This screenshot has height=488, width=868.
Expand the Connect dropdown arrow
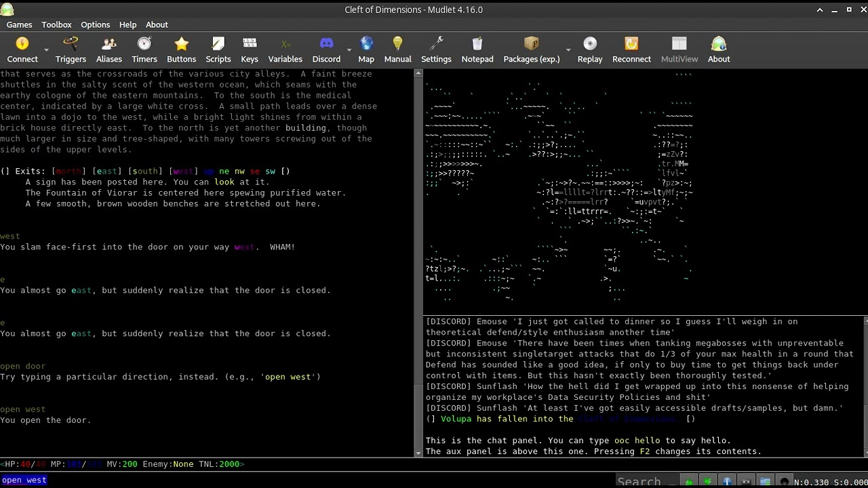tap(47, 51)
